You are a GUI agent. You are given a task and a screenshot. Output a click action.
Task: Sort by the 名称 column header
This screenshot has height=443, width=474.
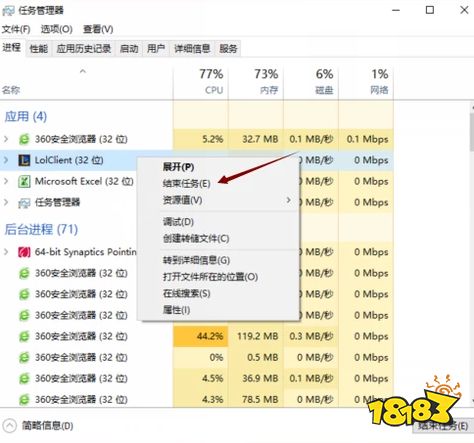(86, 82)
